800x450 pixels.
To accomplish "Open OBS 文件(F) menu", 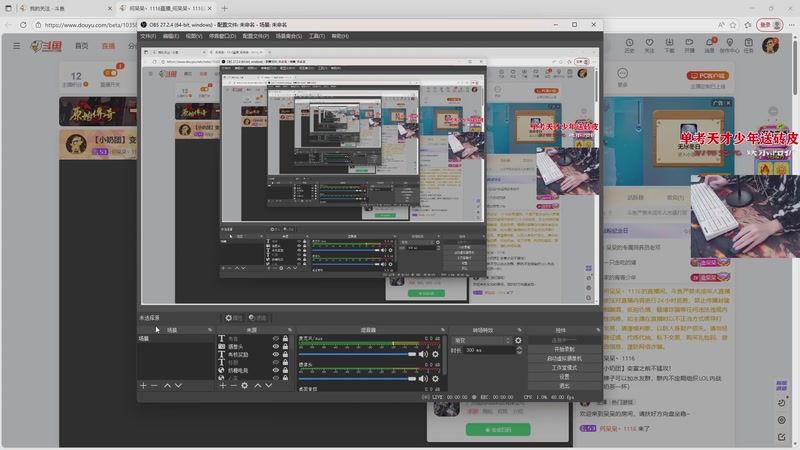I will pos(148,36).
